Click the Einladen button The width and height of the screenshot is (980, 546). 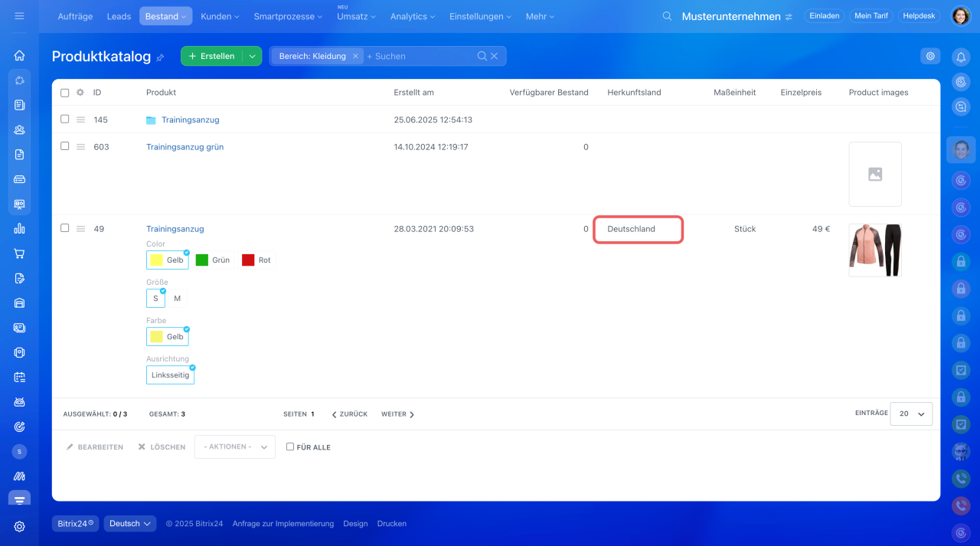coord(825,16)
